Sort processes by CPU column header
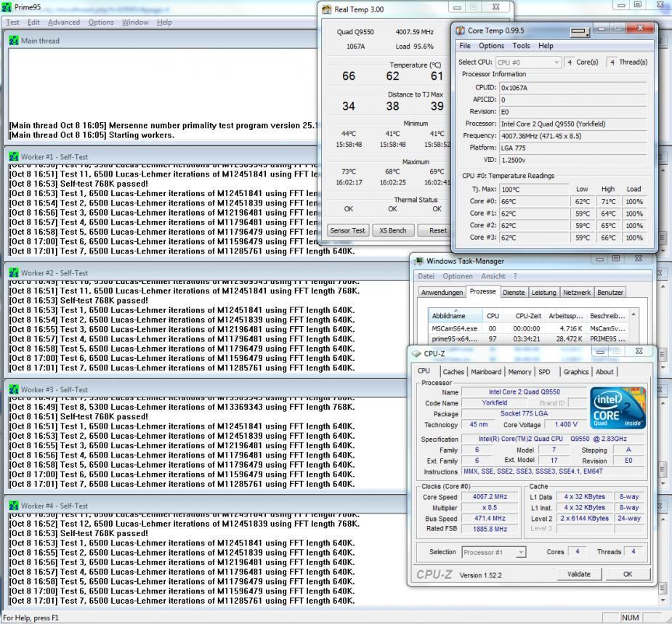This screenshot has width=672, height=624. coord(493,316)
